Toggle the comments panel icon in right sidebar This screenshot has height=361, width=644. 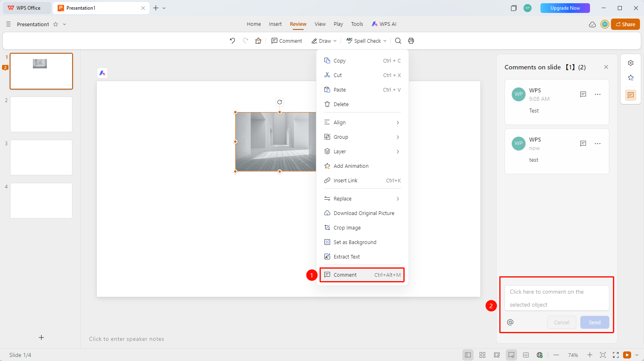point(631,95)
